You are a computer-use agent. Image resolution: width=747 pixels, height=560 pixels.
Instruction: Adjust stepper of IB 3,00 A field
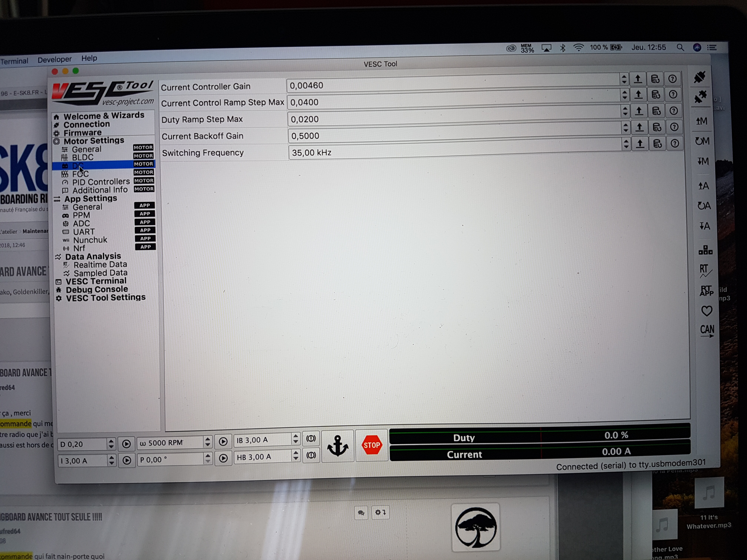(296, 439)
